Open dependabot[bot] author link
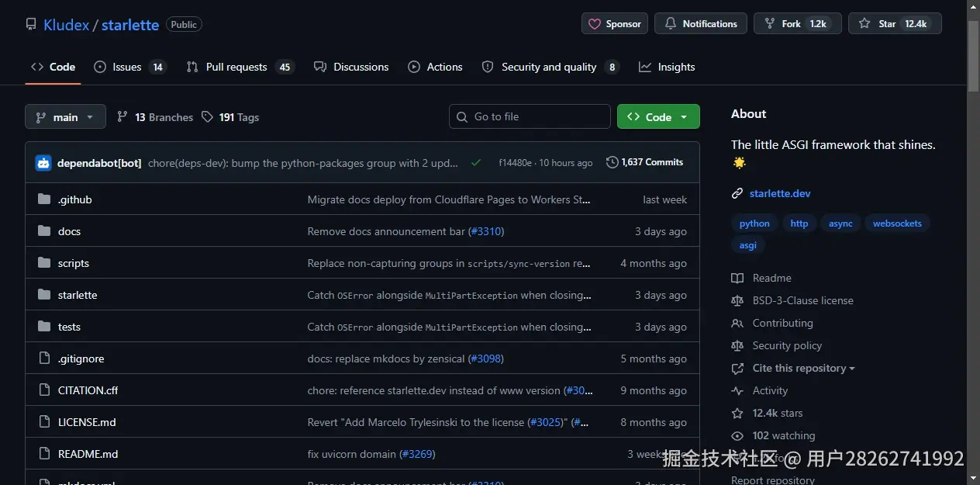 click(99, 163)
